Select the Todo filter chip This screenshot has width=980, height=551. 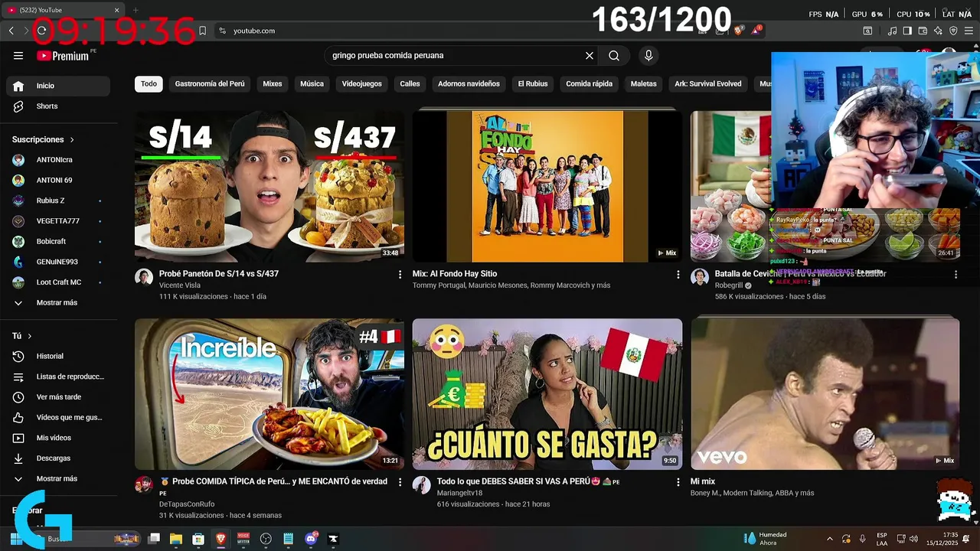click(x=149, y=83)
